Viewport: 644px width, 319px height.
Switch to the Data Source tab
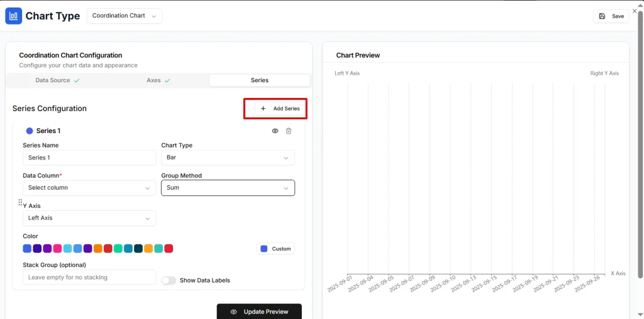point(57,80)
